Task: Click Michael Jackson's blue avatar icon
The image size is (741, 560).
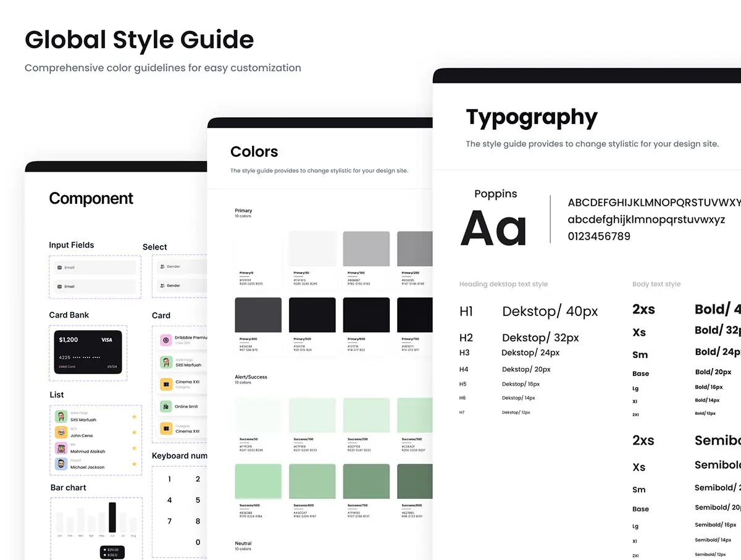Action: [x=61, y=464]
